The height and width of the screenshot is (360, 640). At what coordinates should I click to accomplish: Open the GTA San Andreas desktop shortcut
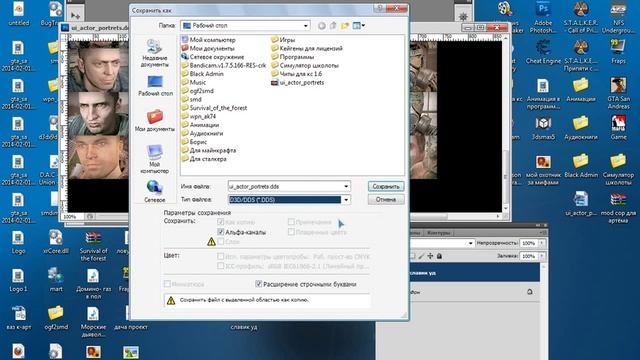point(618,93)
